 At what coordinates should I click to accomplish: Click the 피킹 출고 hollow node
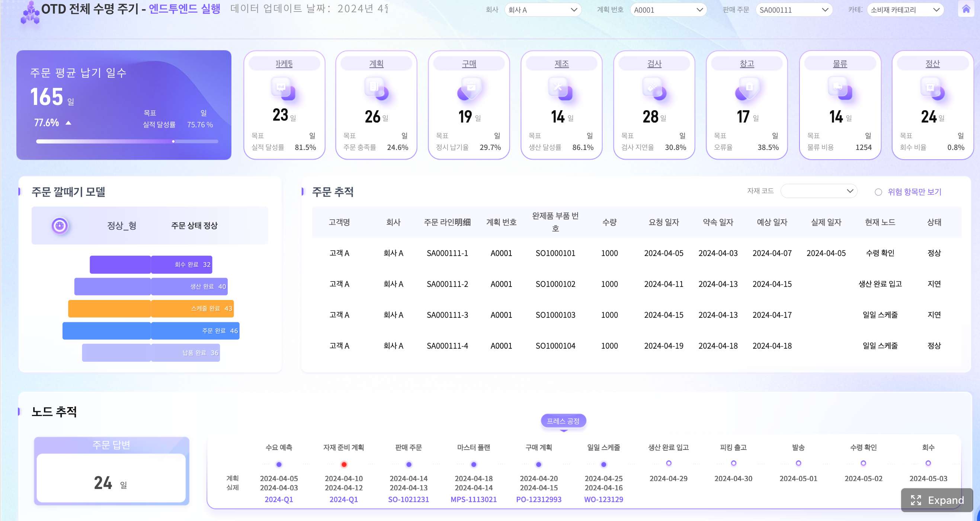(x=733, y=463)
